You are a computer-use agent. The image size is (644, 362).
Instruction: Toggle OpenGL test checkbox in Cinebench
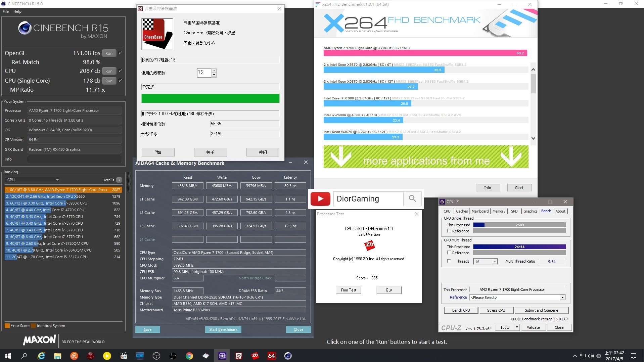click(120, 53)
